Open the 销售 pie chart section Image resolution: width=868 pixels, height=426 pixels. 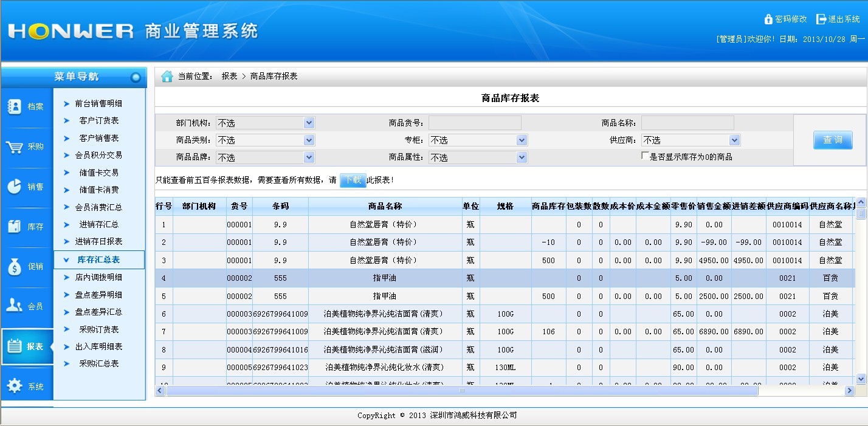pos(26,187)
